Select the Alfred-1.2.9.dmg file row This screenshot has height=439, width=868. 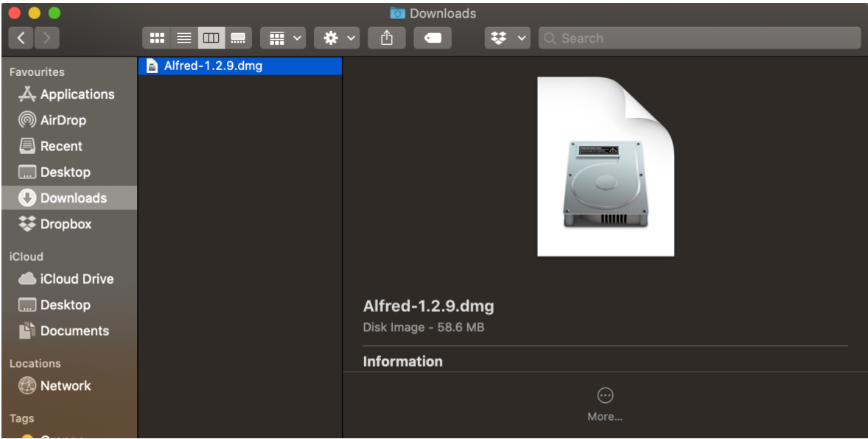(x=239, y=66)
